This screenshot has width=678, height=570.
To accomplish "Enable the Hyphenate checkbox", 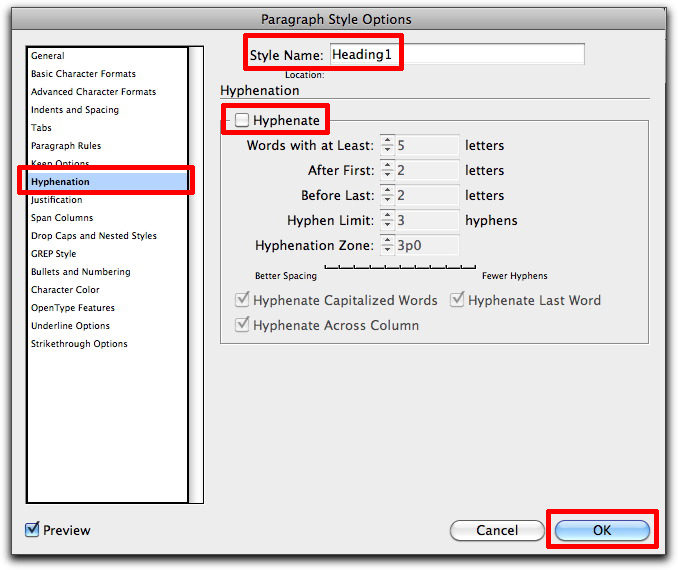I will click(242, 120).
